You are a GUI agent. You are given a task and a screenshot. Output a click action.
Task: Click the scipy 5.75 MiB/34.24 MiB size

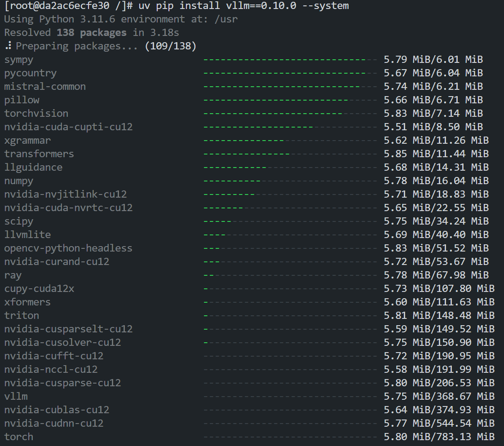pyautogui.click(x=436, y=221)
